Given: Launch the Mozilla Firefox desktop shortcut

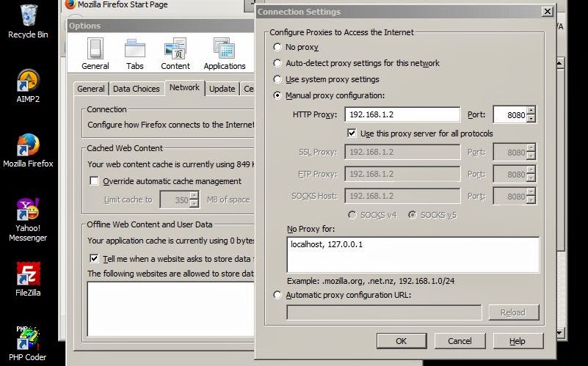Looking at the screenshot, I should tap(28, 150).
